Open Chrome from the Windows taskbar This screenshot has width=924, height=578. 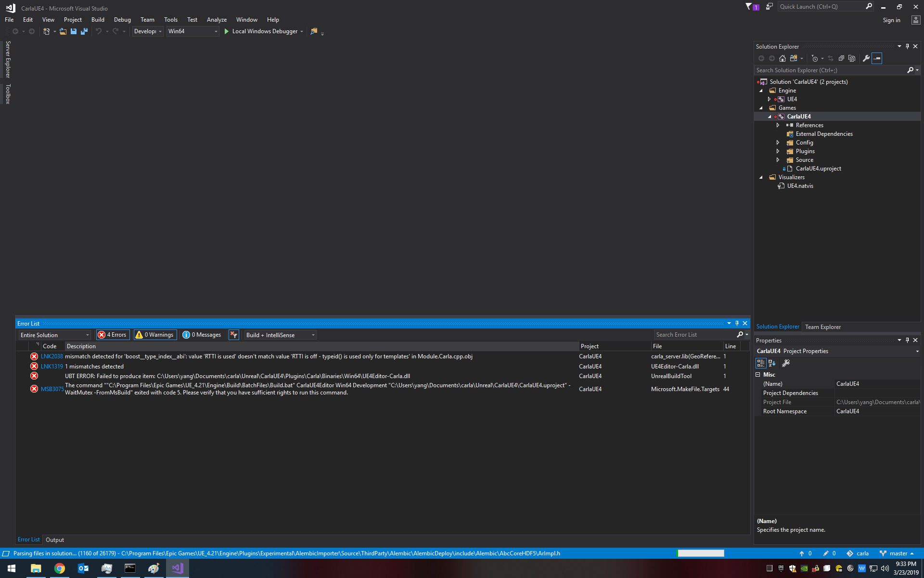coord(60,568)
